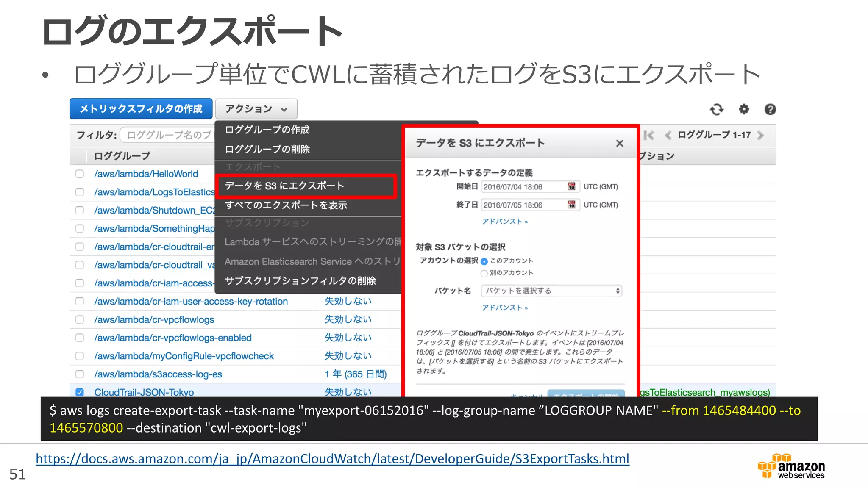The image size is (868, 488).
Task: Open the calendar picker for 開始日
Action: pos(571,186)
